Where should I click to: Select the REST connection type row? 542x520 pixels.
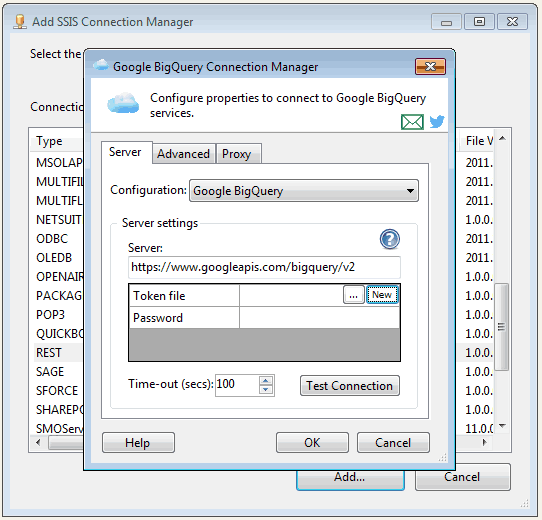point(58,353)
